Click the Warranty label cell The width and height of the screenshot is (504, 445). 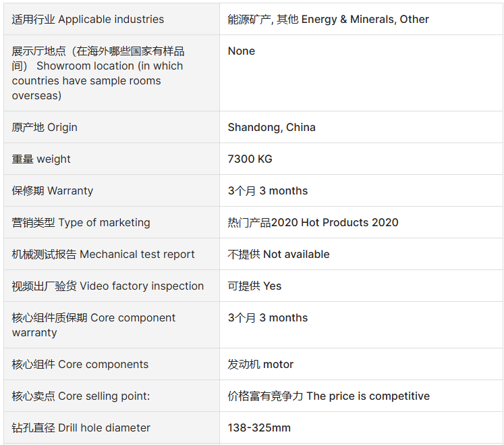[111, 190]
